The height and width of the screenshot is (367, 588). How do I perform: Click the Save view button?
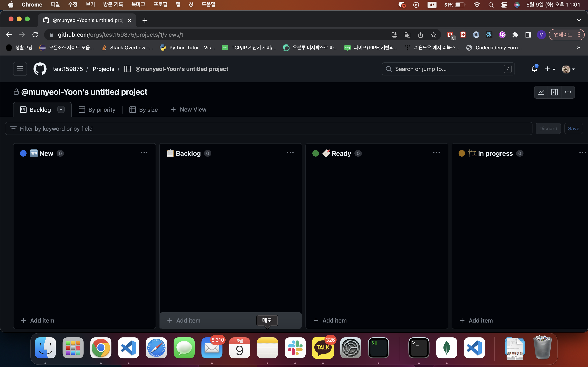pyautogui.click(x=574, y=129)
